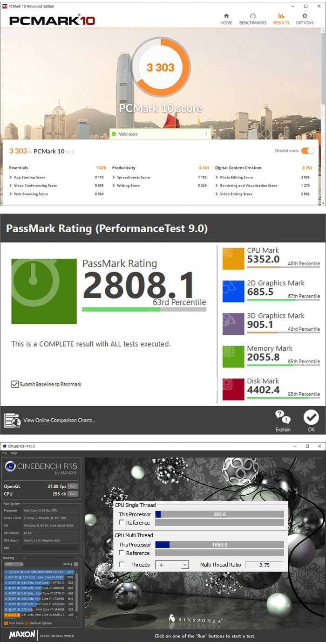Image resolution: width=326 pixels, height=644 pixels.
Task: Click the question mark beside Valid score
Action: tap(205, 134)
